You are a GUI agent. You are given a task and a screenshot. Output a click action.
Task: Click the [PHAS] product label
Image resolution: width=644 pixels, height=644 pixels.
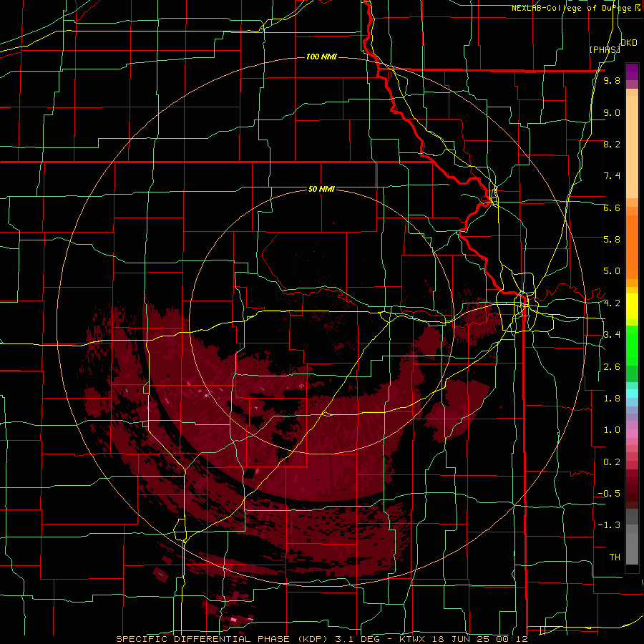pyautogui.click(x=605, y=49)
